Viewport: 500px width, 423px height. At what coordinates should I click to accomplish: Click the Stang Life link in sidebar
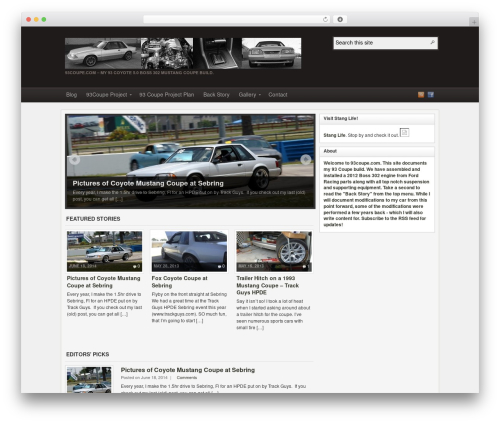[334, 135]
